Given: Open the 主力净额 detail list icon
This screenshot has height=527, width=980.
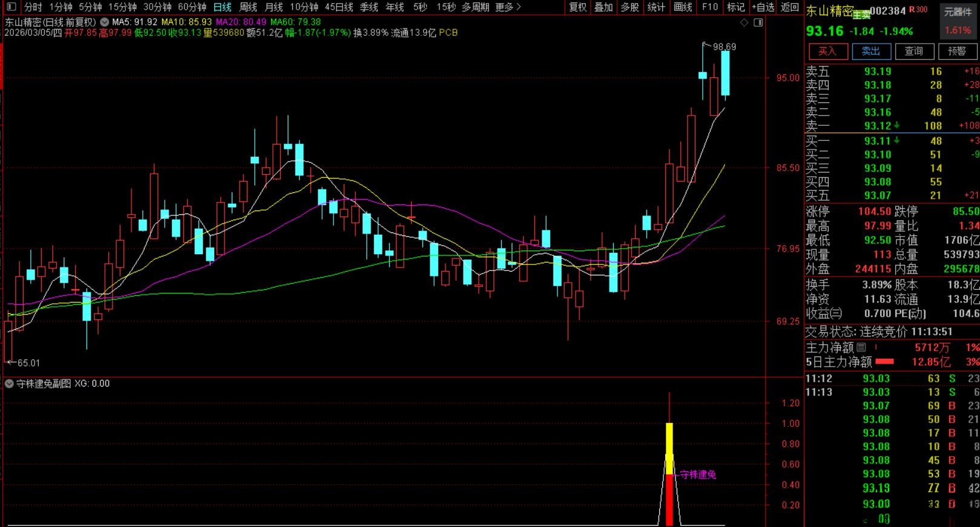Looking at the screenshot, I should pos(861,347).
